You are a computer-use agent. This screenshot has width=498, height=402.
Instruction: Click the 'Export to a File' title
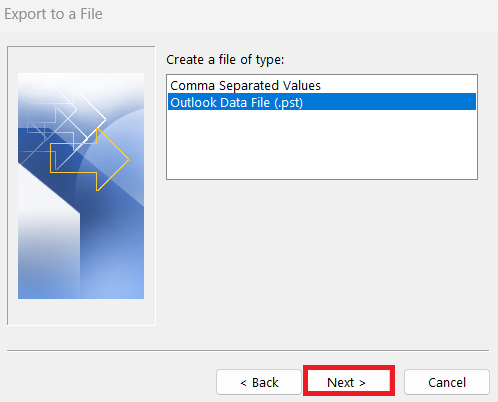(x=53, y=14)
